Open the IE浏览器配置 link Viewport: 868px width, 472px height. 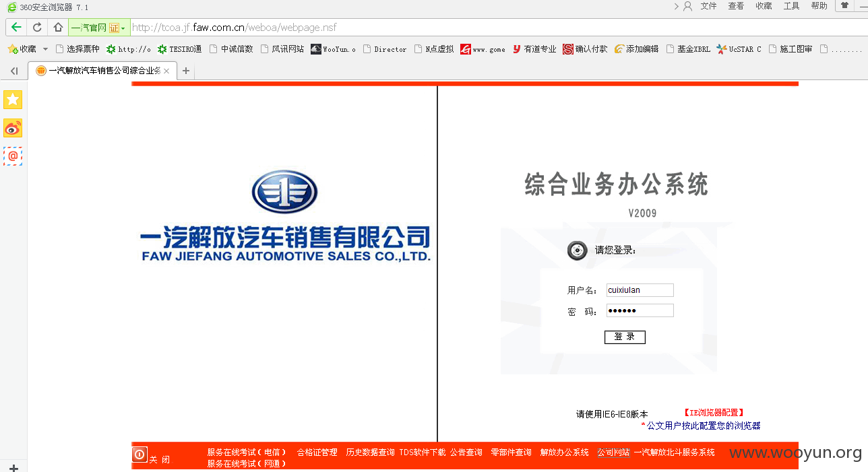click(x=714, y=413)
